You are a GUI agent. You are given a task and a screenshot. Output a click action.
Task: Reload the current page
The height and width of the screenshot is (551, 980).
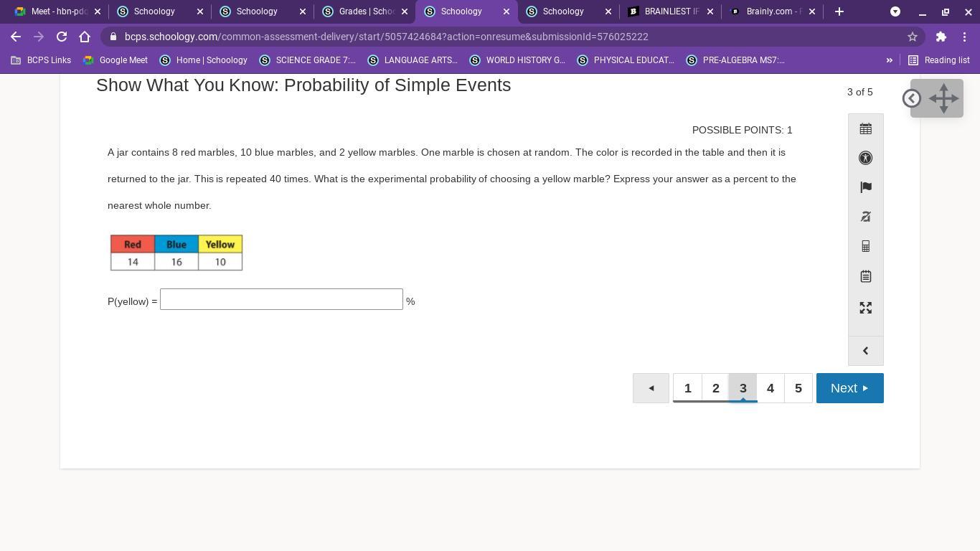[62, 37]
